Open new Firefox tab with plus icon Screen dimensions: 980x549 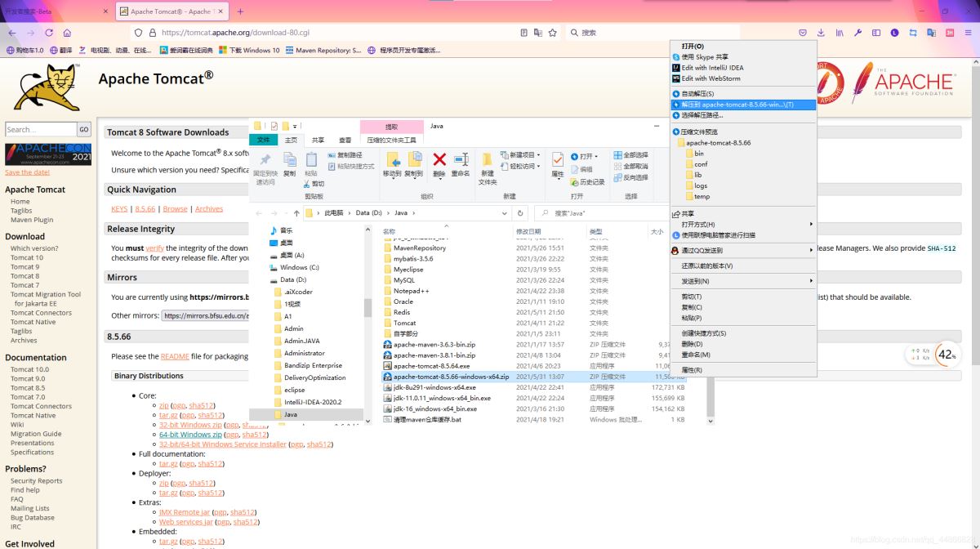click(x=240, y=11)
